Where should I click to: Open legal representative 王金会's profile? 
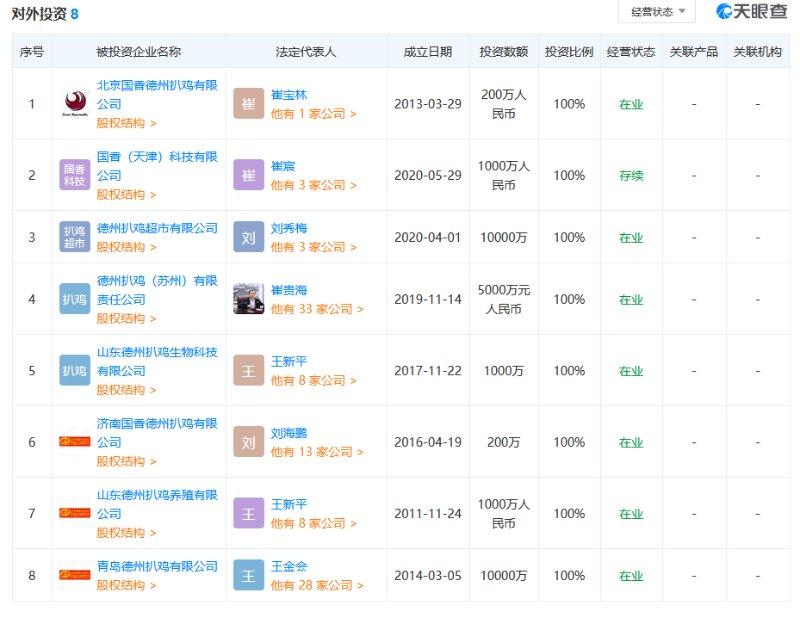tap(289, 566)
